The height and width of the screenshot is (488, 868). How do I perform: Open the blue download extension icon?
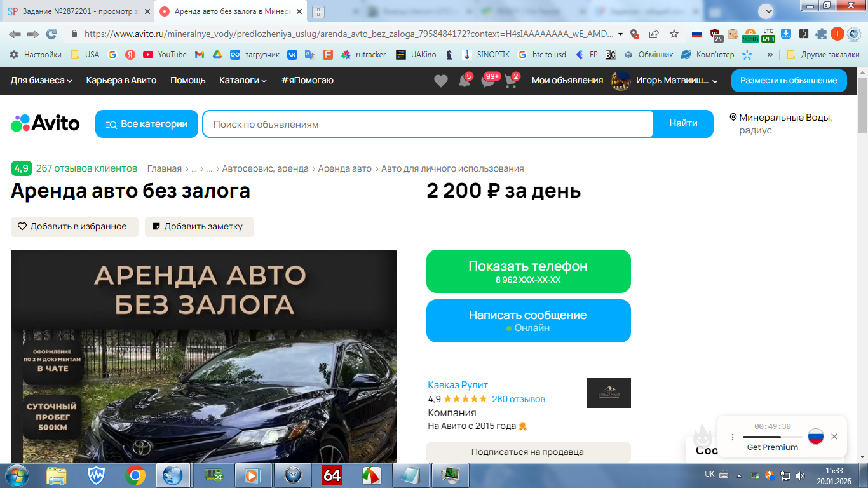[786, 34]
